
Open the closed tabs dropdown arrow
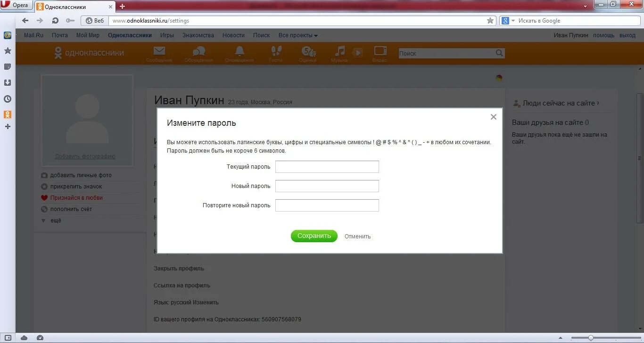pos(586,6)
